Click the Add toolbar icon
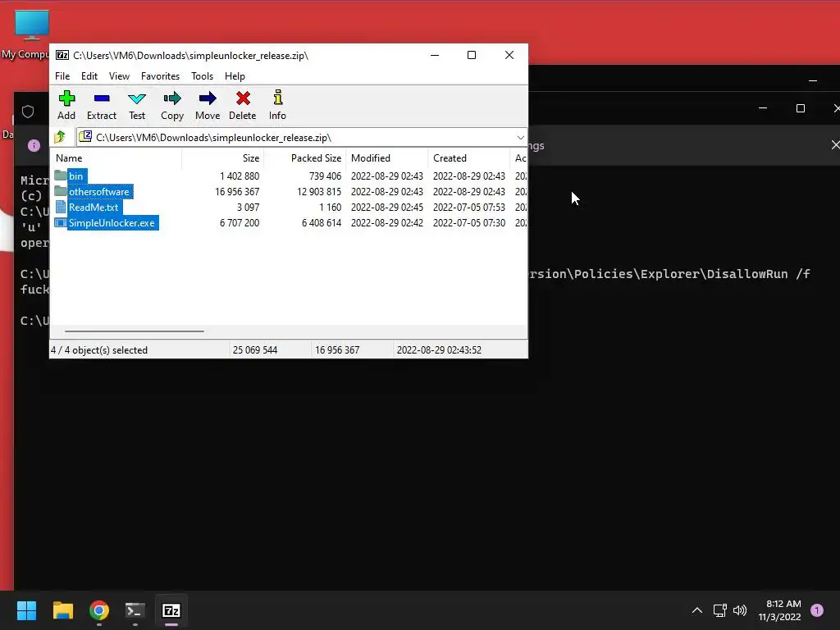 point(66,98)
